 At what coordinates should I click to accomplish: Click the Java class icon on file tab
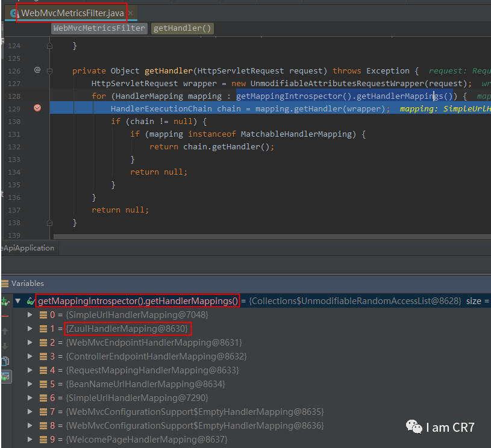click(14, 13)
